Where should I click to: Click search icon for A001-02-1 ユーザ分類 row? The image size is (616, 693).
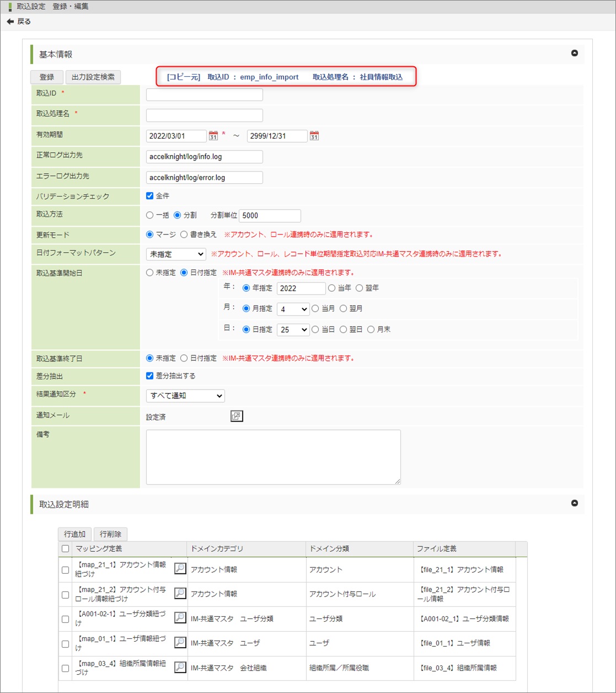point(180,618)
